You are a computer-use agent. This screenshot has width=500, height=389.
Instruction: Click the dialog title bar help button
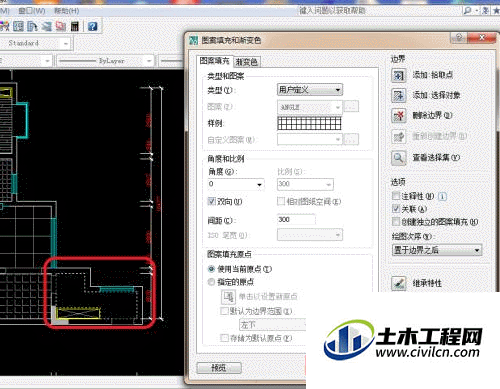(459, 38)
